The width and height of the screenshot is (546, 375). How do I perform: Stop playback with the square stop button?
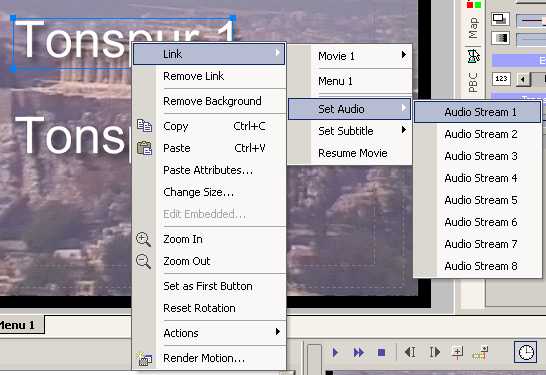pos(381,353)
